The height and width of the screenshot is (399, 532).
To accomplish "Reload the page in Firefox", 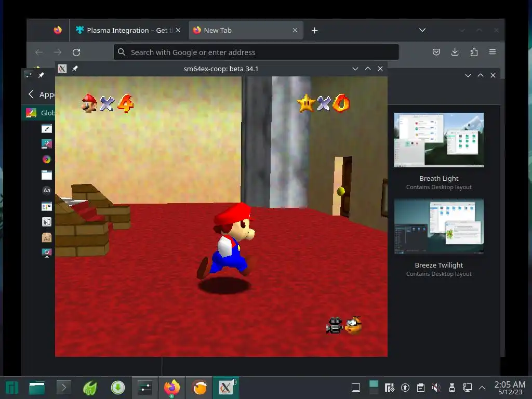I will [76, 52].
